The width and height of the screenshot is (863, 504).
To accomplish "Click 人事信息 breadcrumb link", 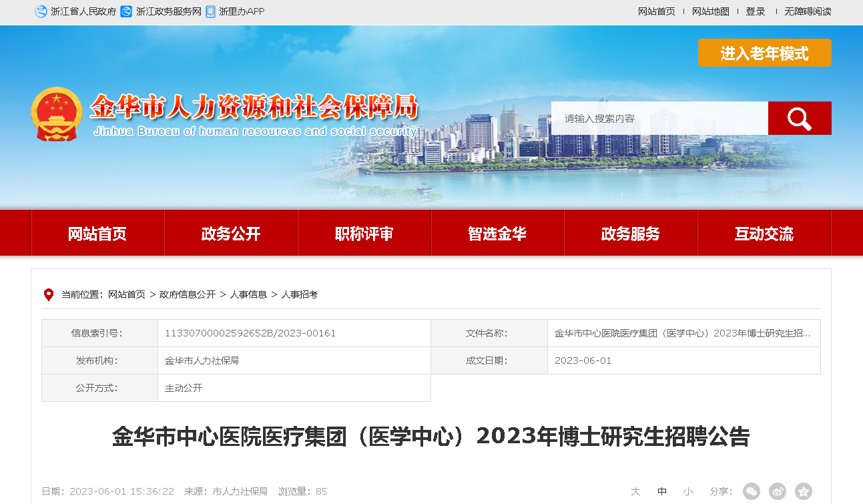I will click(248, 294).
